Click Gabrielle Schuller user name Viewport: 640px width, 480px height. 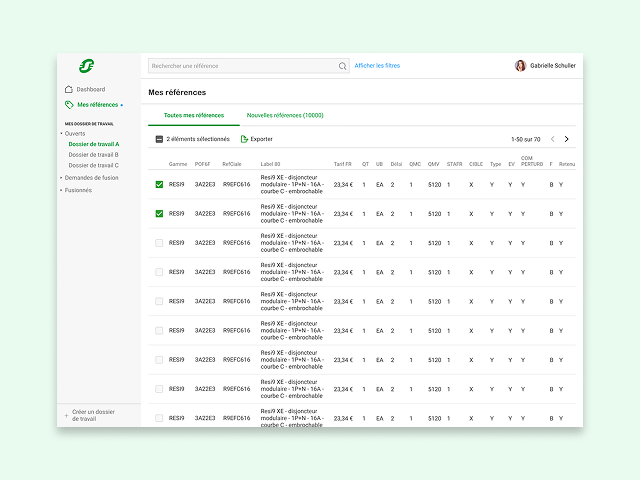coord(553,65)
